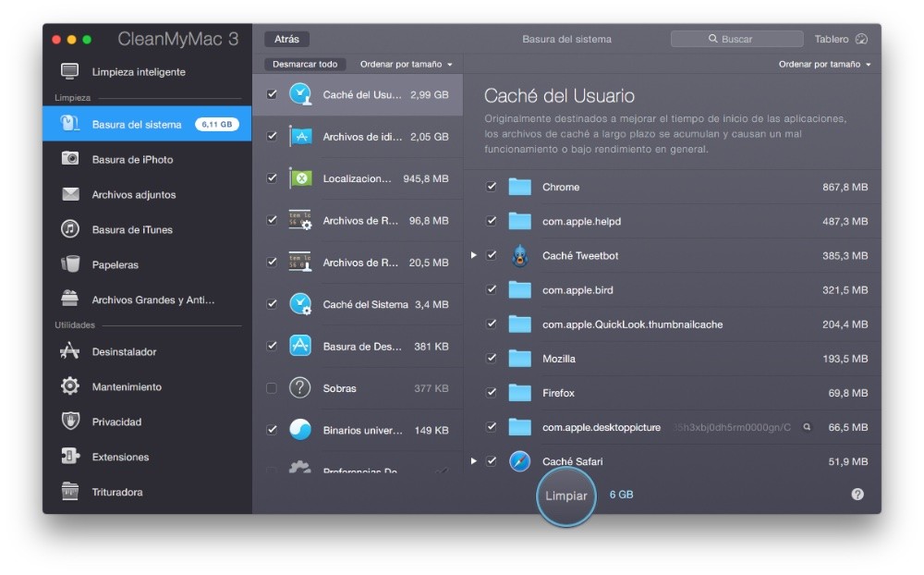Click the Buscar search field

(x=736, y=39)
